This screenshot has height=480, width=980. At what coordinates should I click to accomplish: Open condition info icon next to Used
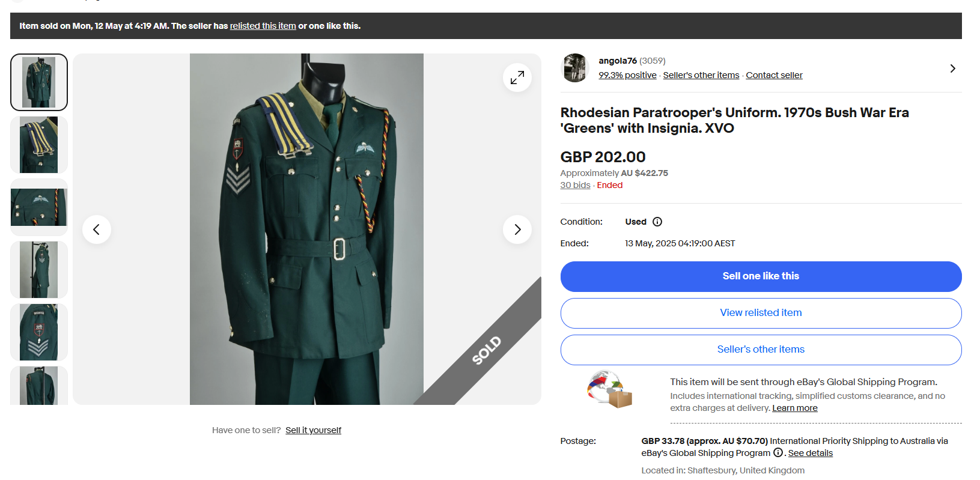tap(657, 222)
